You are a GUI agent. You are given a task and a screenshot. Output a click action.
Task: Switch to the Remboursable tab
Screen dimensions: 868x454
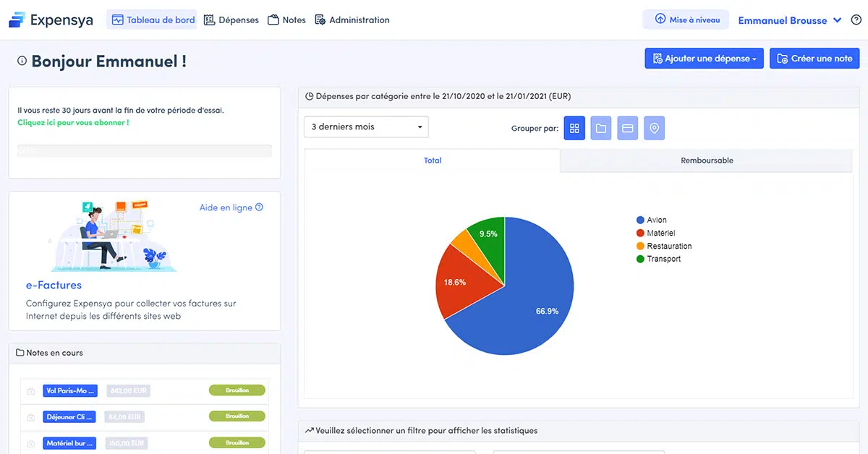[706, 160]
